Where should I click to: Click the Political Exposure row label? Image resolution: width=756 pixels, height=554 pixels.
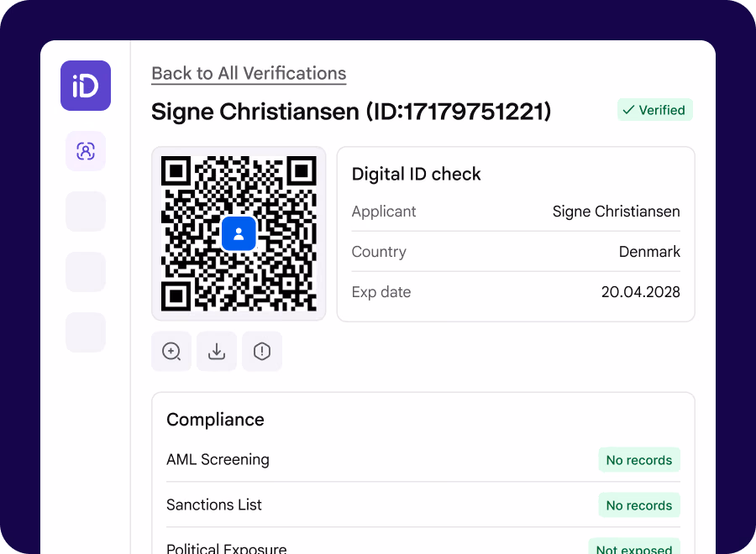pos(227,548)
